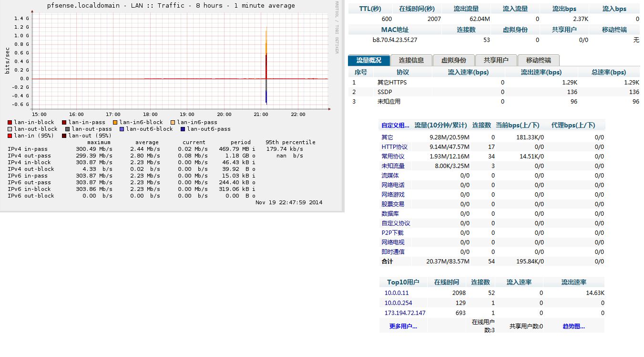Screen dimensions: 644x357
Task: Open the 移动终端 tab
Action: coord(539,60)
